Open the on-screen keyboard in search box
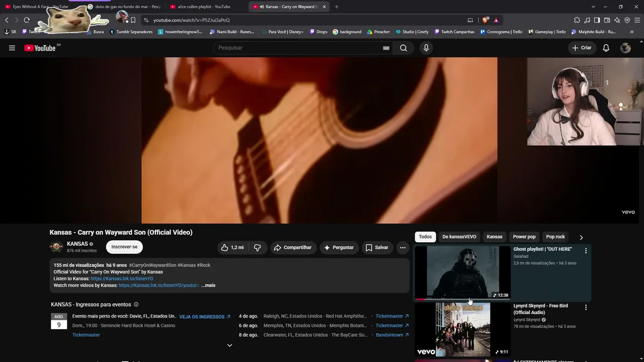 [386, 48]
